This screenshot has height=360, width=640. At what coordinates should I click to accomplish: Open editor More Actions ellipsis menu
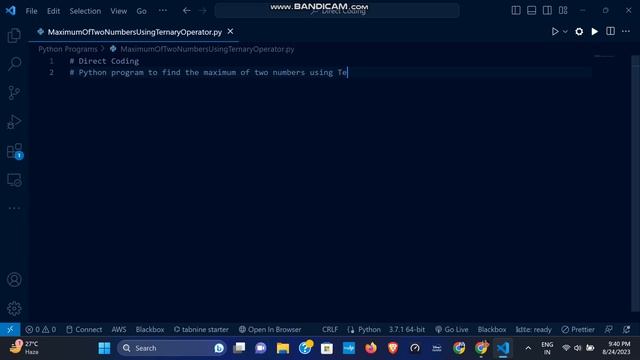click(x=626, y=31)
